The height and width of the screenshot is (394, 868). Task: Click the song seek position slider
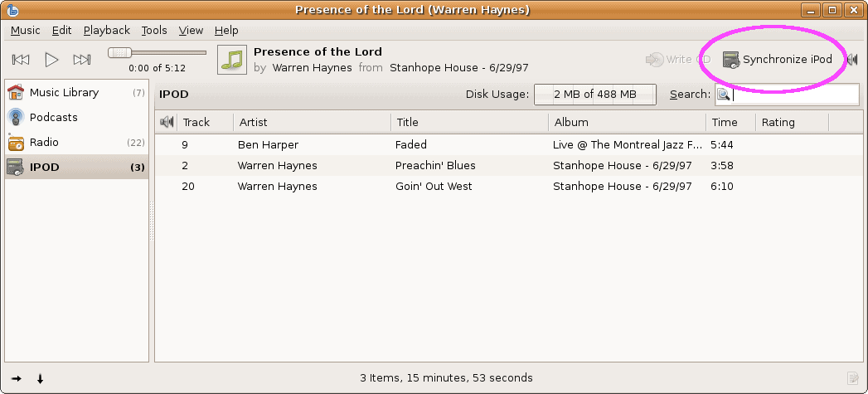[120, 53]
